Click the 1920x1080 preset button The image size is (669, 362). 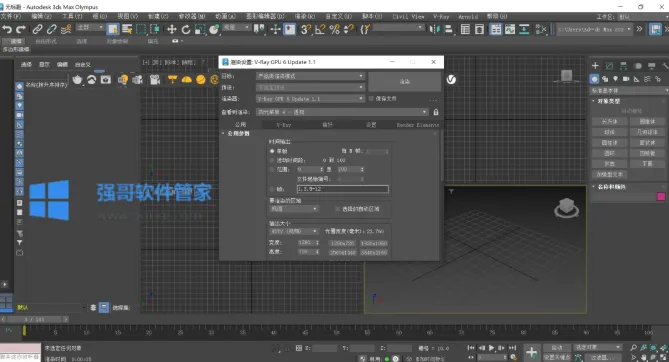pyautogui.click(x=374, y=243)
